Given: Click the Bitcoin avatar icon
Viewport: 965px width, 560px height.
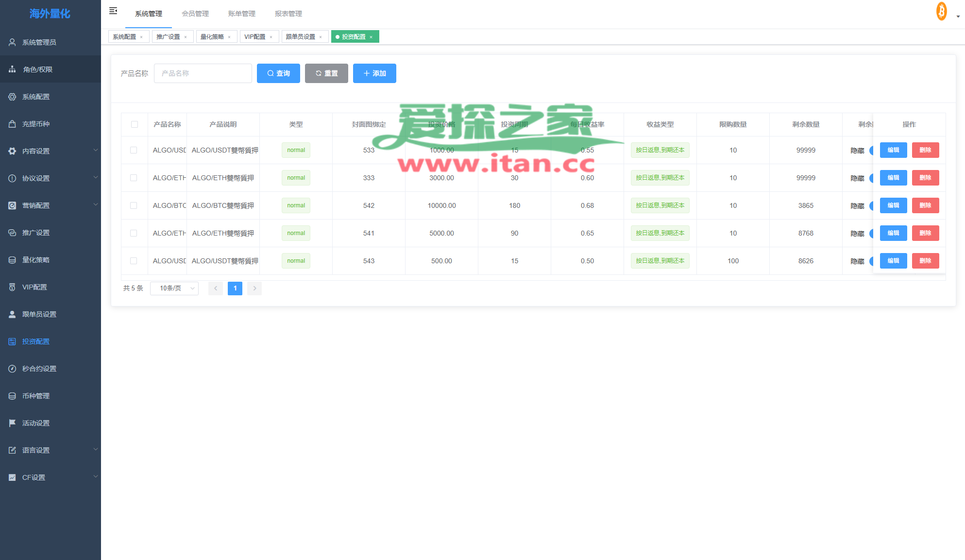Looking at the screenshot, I should tap(941, 12).
